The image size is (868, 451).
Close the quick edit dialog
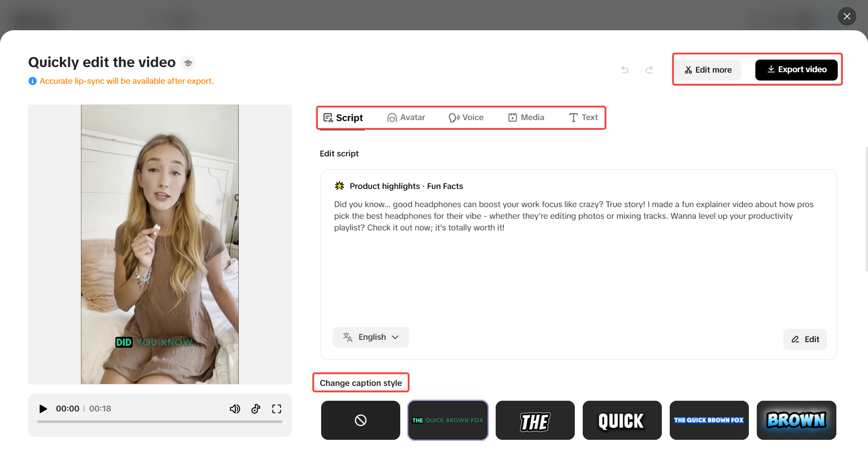pos(847,16)
